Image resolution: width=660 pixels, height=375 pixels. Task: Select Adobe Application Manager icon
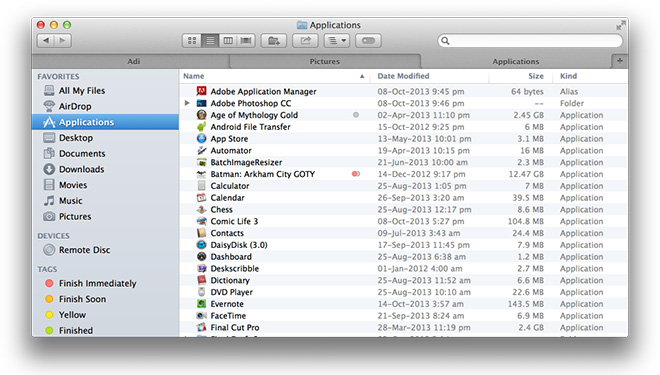202,91
